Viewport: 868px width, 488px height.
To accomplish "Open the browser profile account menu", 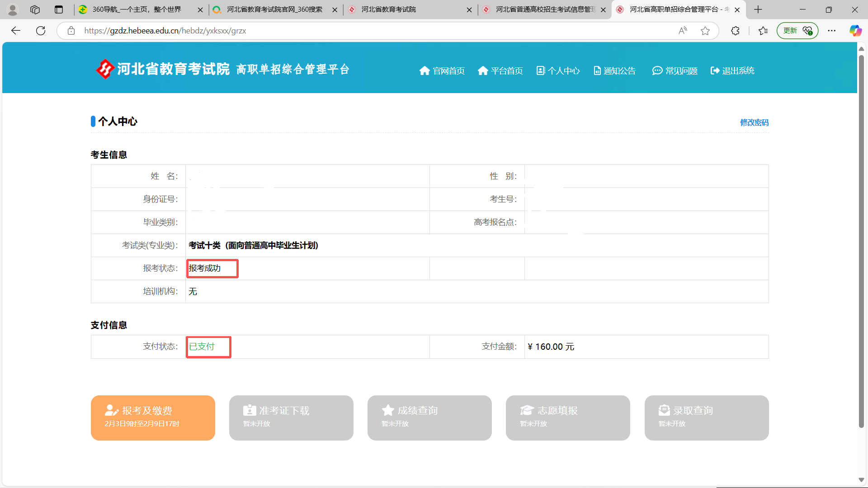I will tap(13, 9).
